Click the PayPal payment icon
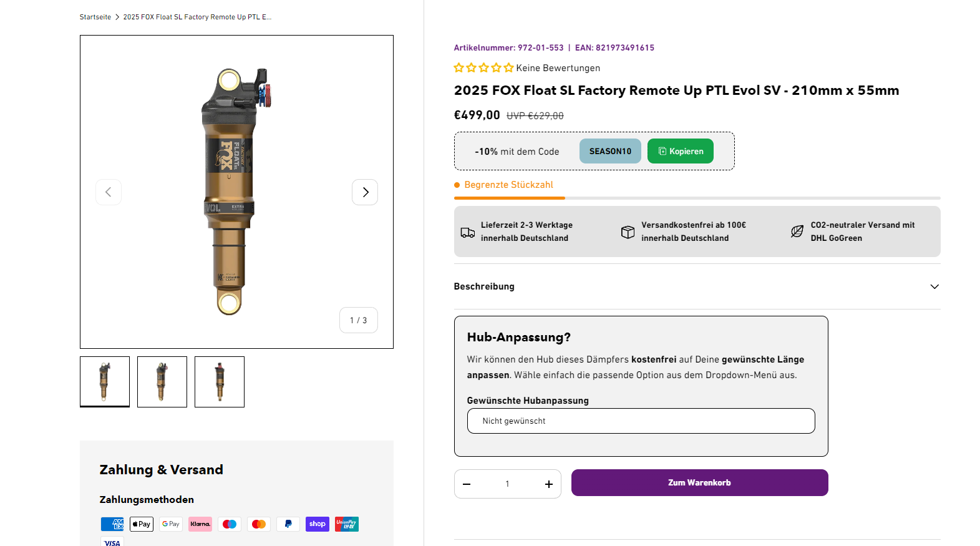This screenshot has width=980, height=546. pos(288,524)
